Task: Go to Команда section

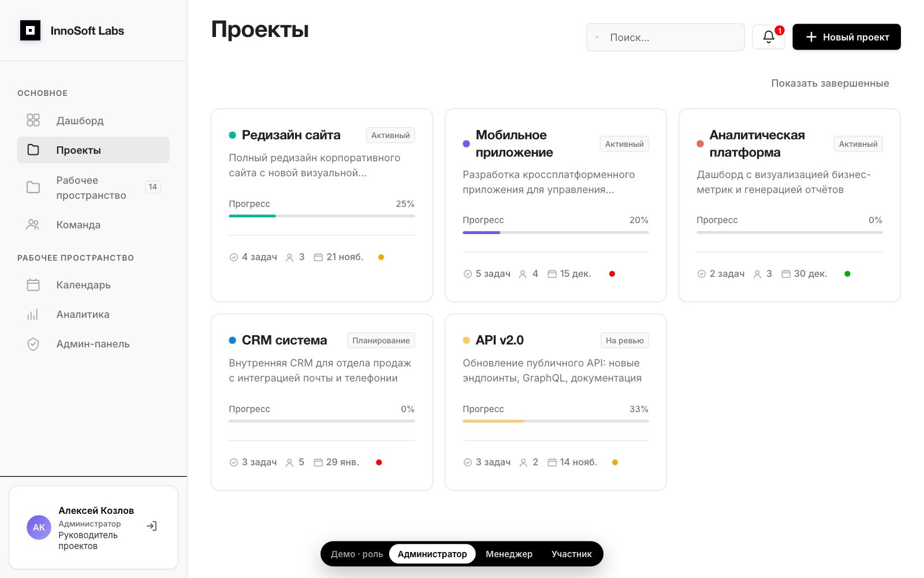Action: coord(94,225)
